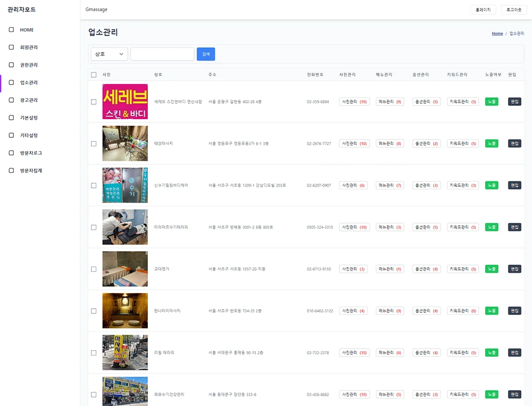Click the 회원관리 sidebar icon
This screenshot has width=532, height=406.
click(x=11, y=47)
